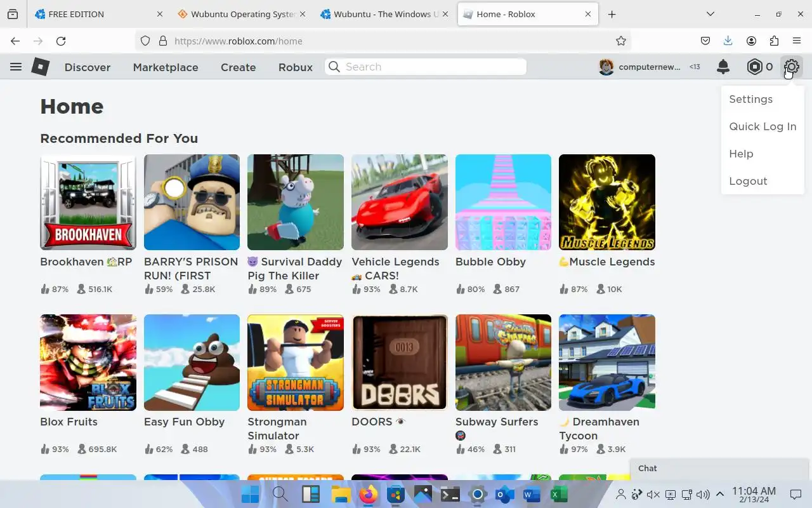Open the Windows-style Start button
Screen dimensions: 812x508
(x=250, y=494)
